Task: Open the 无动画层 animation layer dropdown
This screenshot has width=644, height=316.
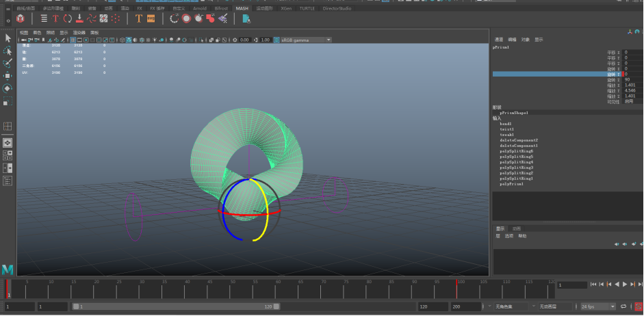Action: click(x=555, y=306)
